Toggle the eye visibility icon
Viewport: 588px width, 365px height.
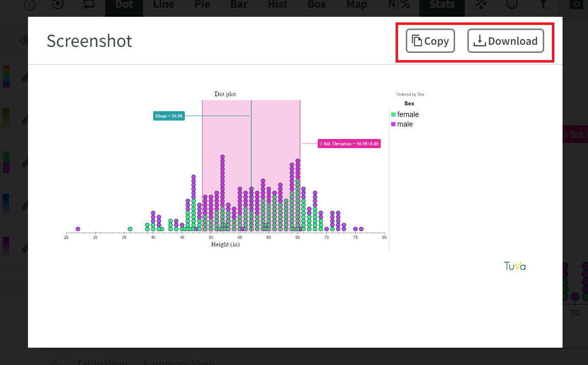coord(24,40)
